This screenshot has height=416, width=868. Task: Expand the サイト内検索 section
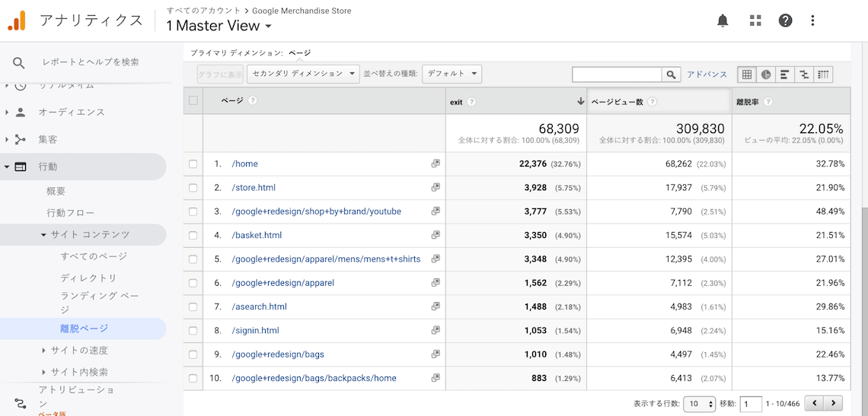tap(43, 372)
